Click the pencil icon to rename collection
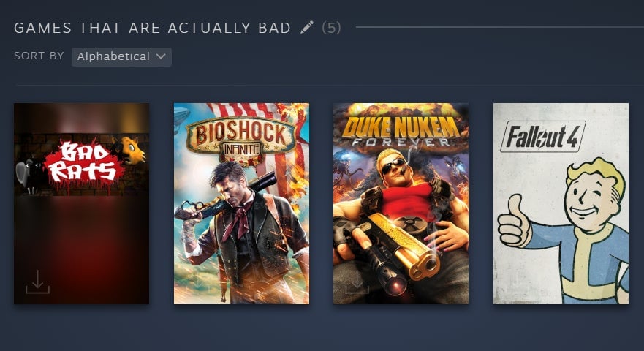This screenshot has height=351, width=644. point(307,28)
